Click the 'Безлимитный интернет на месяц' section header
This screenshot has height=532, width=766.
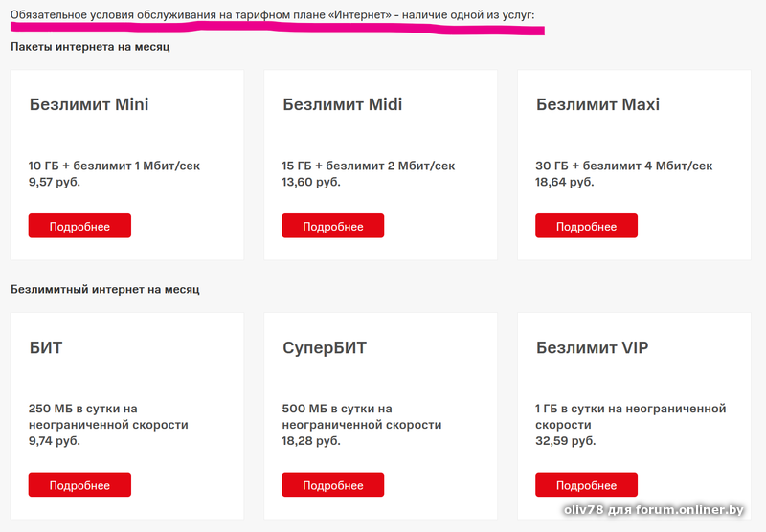pyautogui.click(x=105, y=289)
